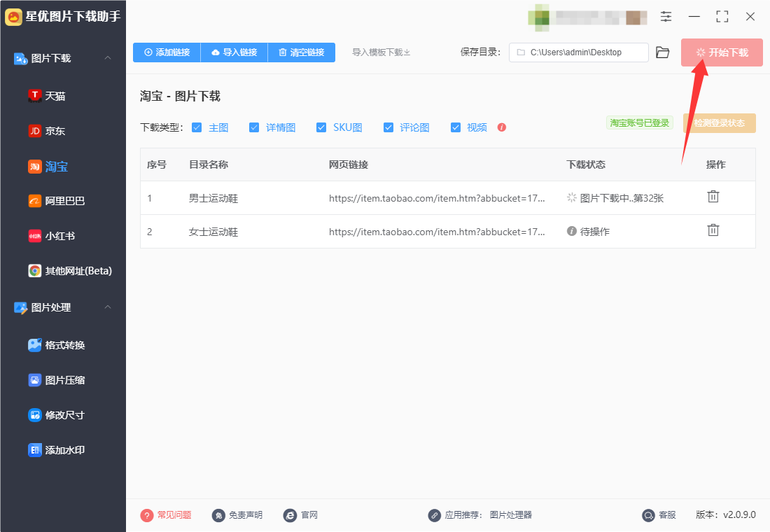770x532 pixels.
Task: Click the 待操作 status text
Action: [595, 232]
